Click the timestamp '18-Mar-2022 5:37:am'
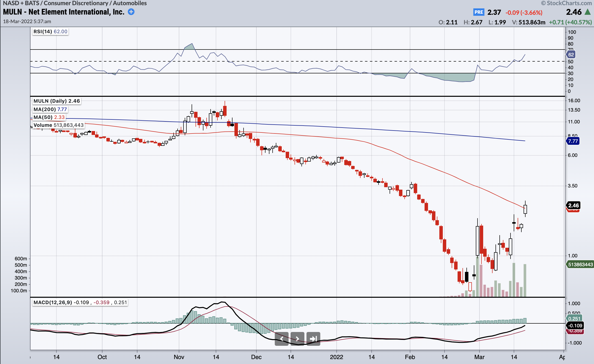This screenshot has height=364, width=594. (x=27, y=21)
